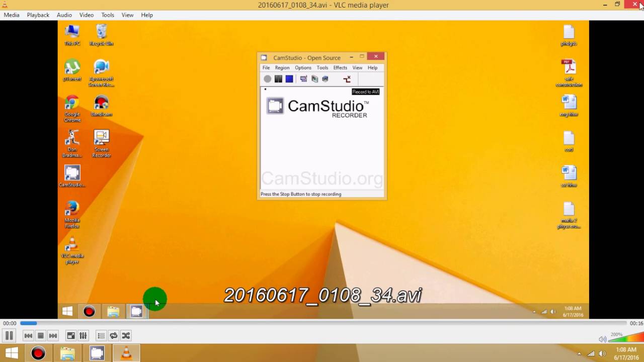Click Don Bradman desktop shortcut
This screenshot has height=362, width=644.
(72, 144)
